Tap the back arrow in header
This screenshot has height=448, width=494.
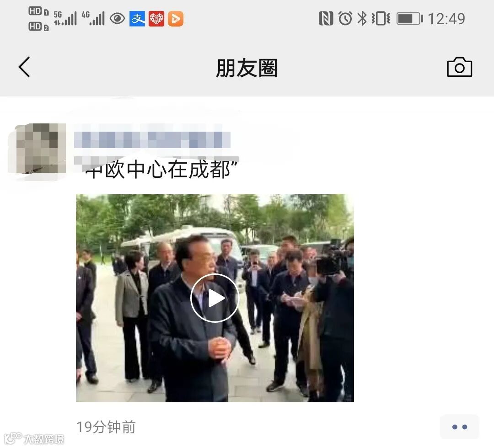24,67
